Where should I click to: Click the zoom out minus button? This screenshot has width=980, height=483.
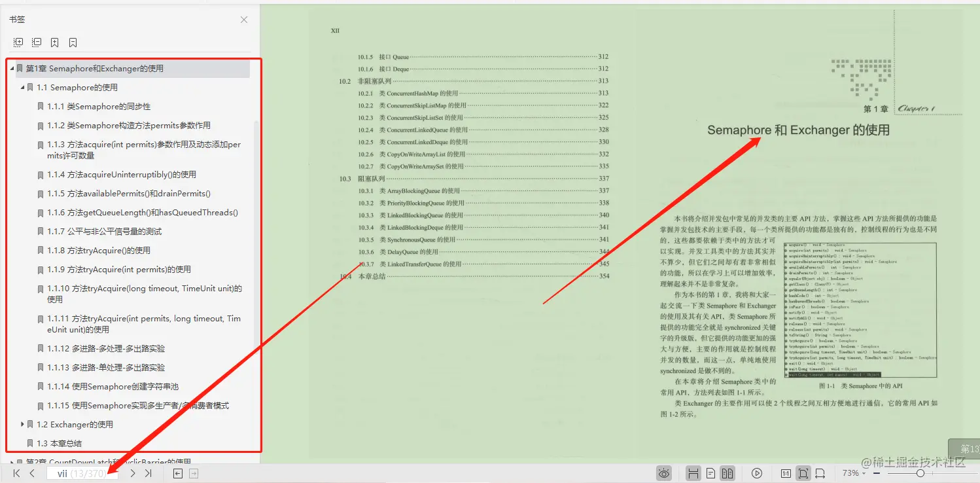[x=877, y=473]
